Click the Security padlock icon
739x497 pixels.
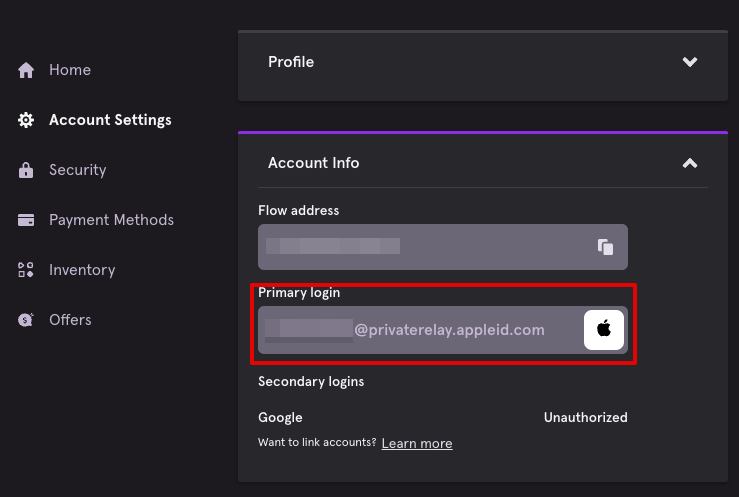tap(26, 170)
